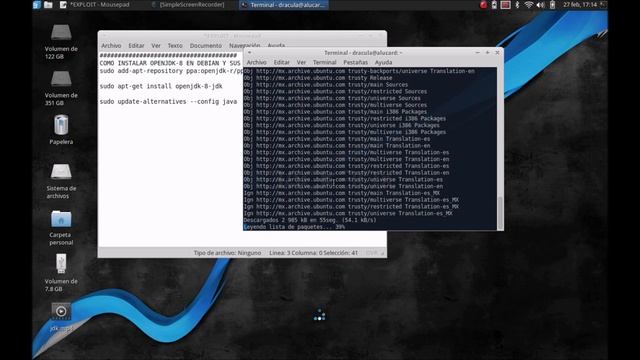This screenshot has height=360, width=640.
Task: Click the 'sudo update-alternatives --config java' line
Action: [x=168, y=102]
